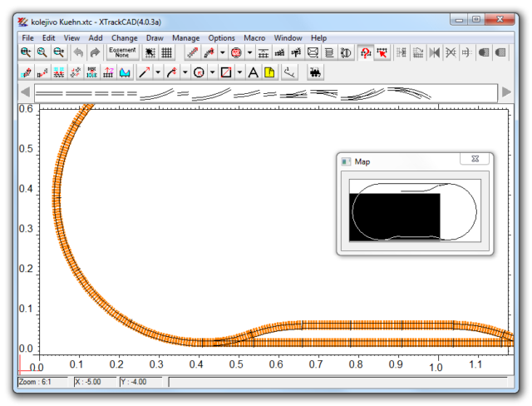Select the Train locomotive icon
Image resolution: width=532 pixels, height=406 pixels.
(315, 73)
